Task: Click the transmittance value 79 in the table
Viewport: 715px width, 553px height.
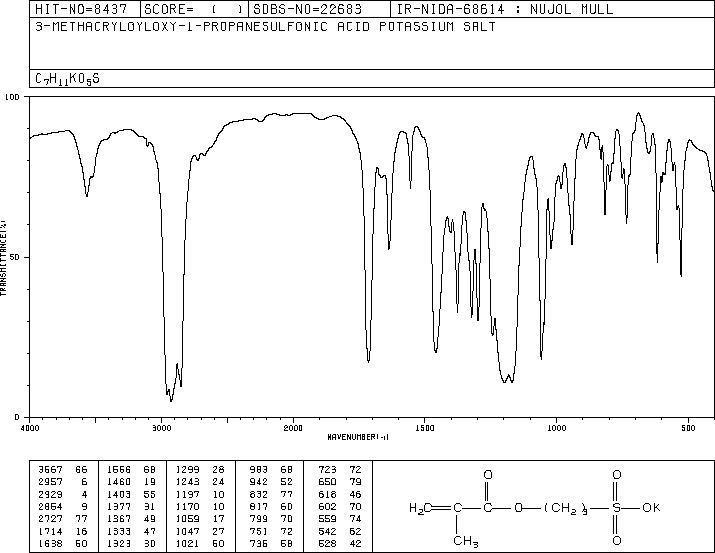Action: (355, 481)
